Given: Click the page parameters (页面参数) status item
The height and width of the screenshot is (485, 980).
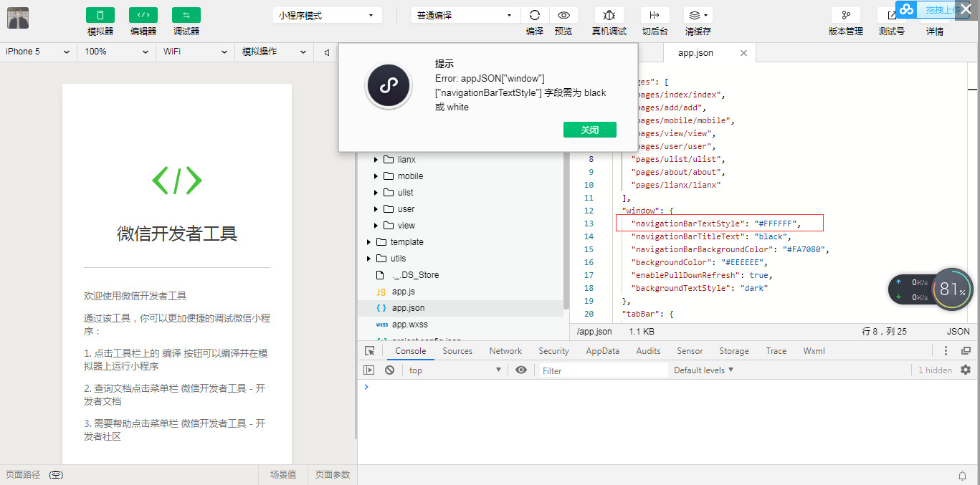Looking at the screenshot, I should coord(333,474).
